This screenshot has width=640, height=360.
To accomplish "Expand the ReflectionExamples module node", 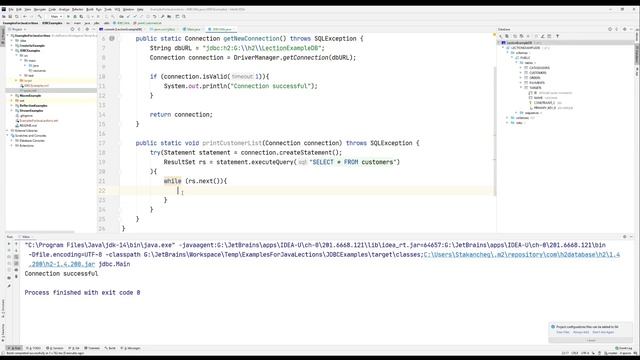I will pos(12,106).
